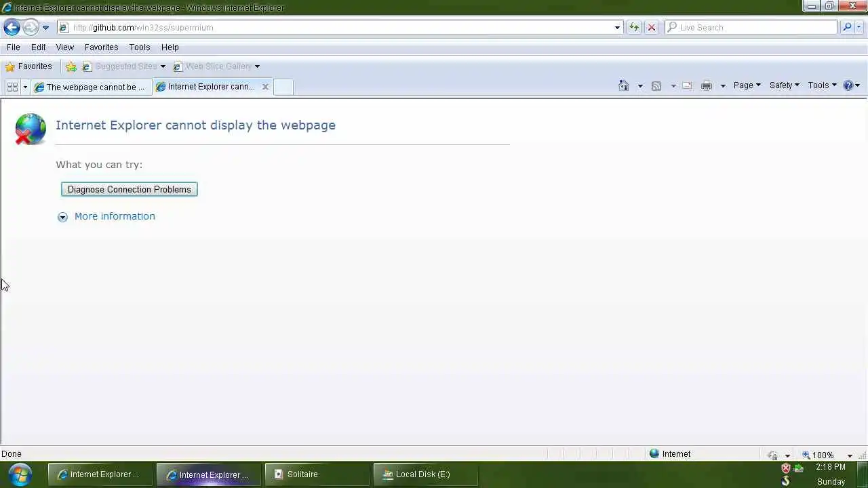Click the red Stop loading icon
868x488 pixels.
point(652,27)
